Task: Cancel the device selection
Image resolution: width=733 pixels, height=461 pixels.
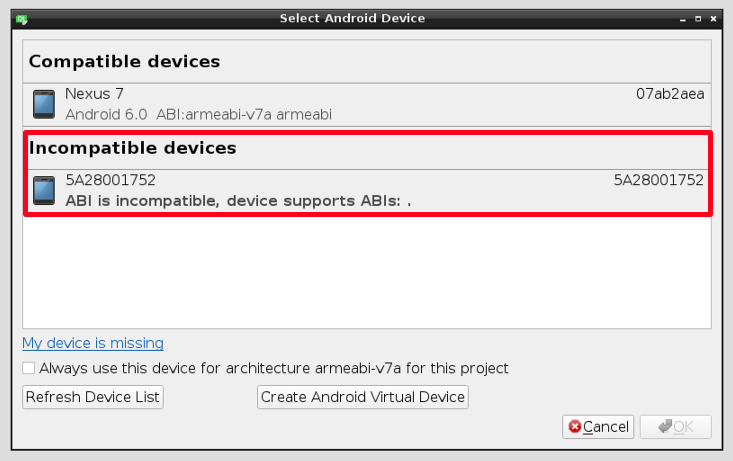Action: [x=598, y=426]
